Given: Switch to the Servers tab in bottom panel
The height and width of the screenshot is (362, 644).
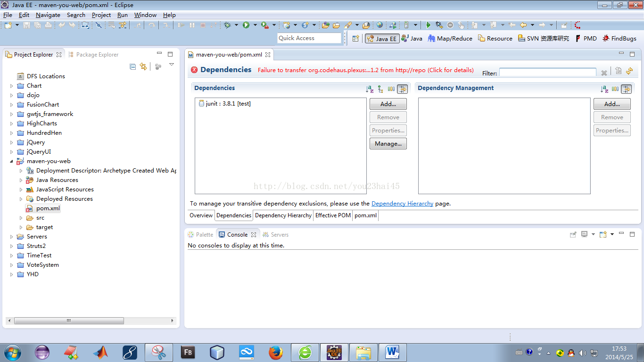Looking at the screenshot, I should (275, 234).
